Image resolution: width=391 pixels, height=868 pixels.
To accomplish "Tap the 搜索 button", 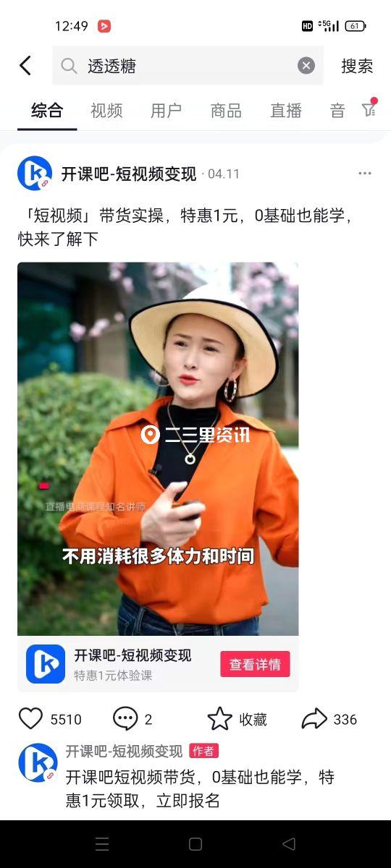I will (x=357, y=66).
